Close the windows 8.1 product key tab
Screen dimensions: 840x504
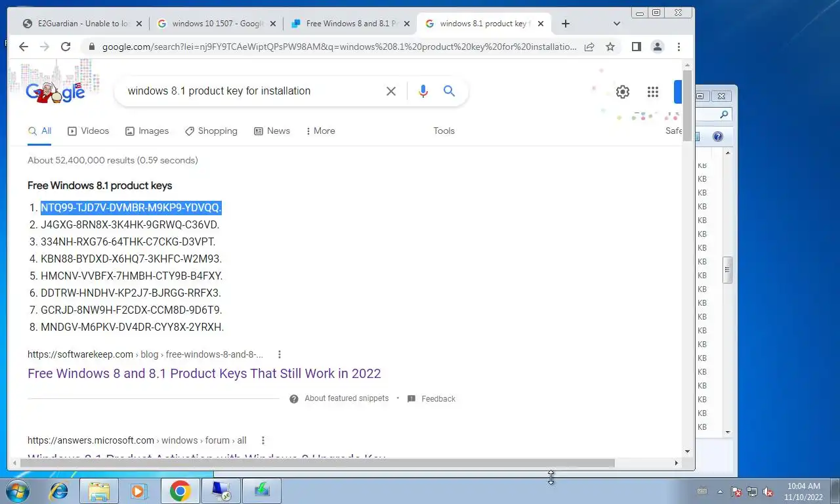(x=540, y=24)
